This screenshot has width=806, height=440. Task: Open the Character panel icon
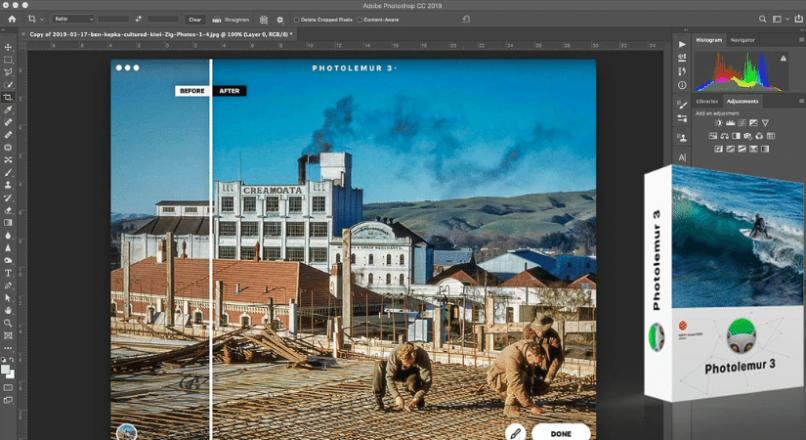tap(682, 157)
